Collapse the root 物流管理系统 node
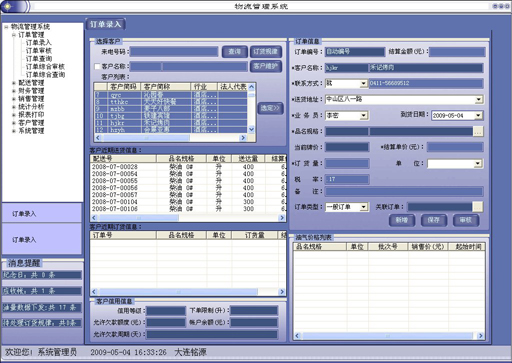Image resolution: width=512 pixels, height=363 pixels. pyautogui.click(x=6, y=27)
